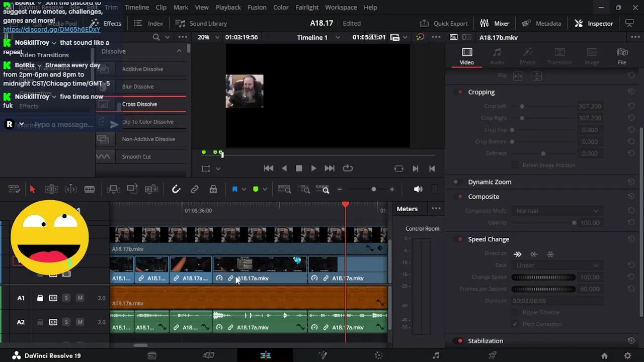Open the viewer transform mode dropdown arrow

[218, 168]
